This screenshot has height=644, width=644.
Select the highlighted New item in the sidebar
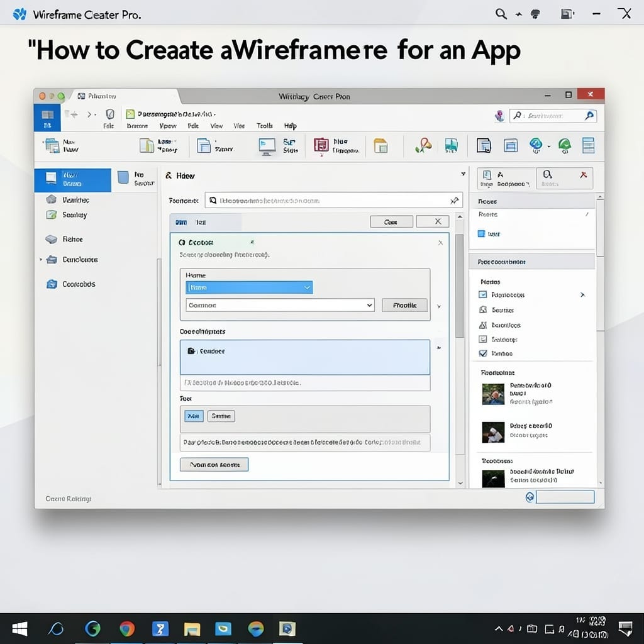73,179
